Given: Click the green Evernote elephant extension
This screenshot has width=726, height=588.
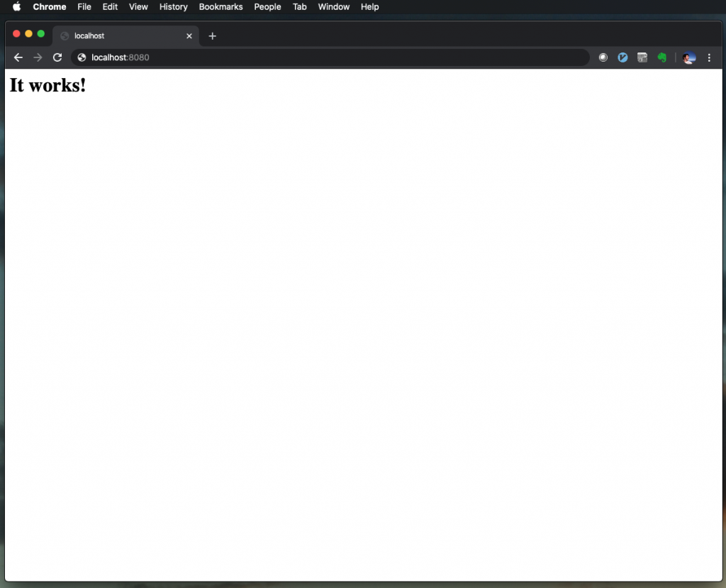Looking at the screenshot, I should (662, 57).
